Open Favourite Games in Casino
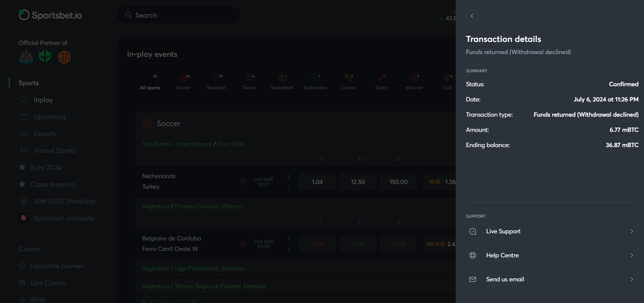Image resolution: width=644 pixels, height=303 pixels. (57, 266)
